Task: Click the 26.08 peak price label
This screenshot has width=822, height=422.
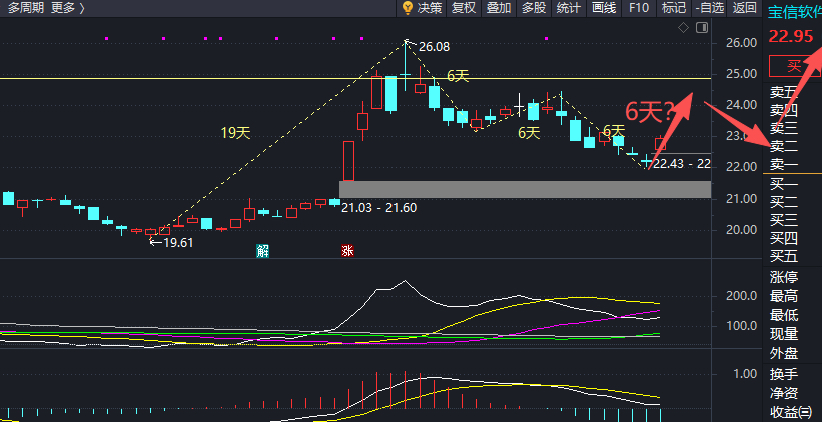Action: point(435,47)
